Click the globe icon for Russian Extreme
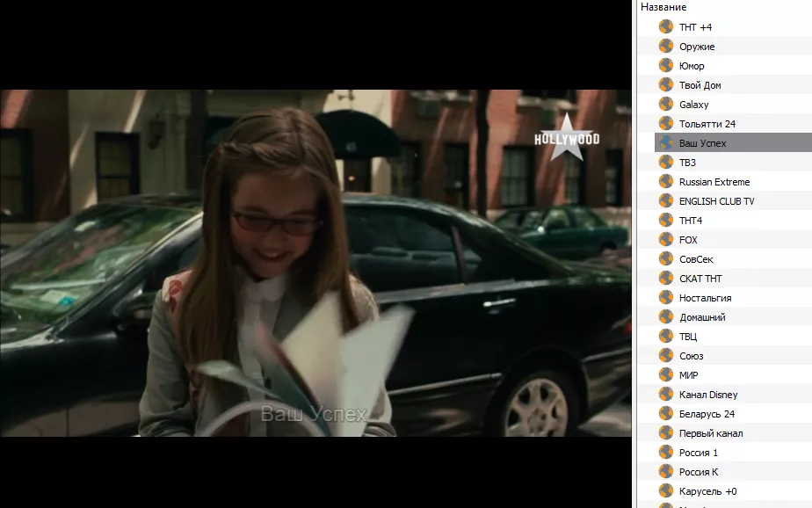This screenshot has height=508, width=812. tap(666, 181)
